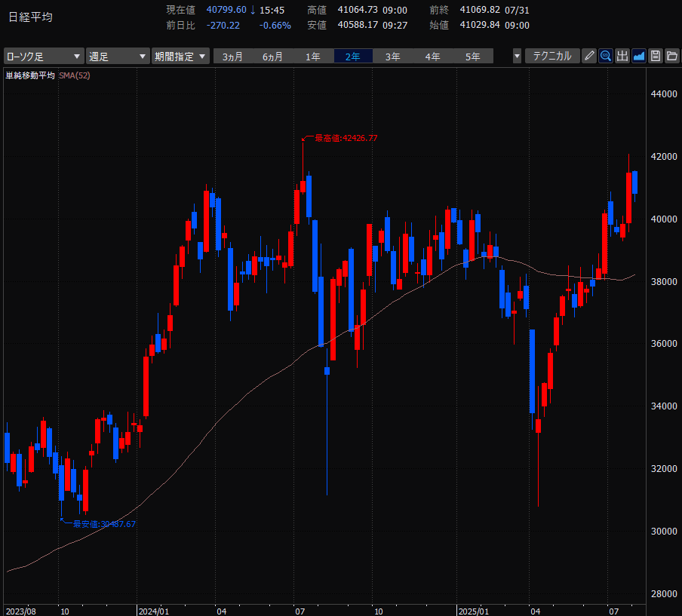The height and width of the screenshot is (616, 682).
Task: Click the 07/31 previous close date
Action: pos(517,10)
